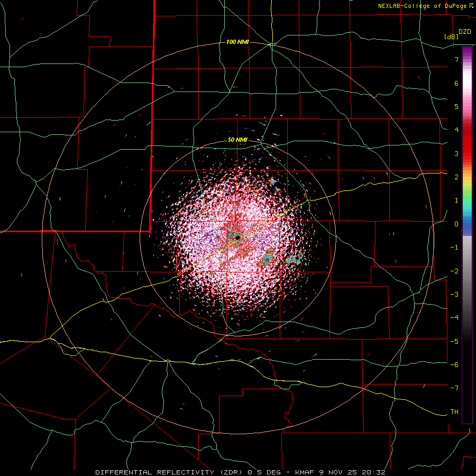Click the 4 dB tick label on the color scale
Image resolution: width=476 pixels, height=476 pixels.
pyautogui.click(x=456, y=130)
